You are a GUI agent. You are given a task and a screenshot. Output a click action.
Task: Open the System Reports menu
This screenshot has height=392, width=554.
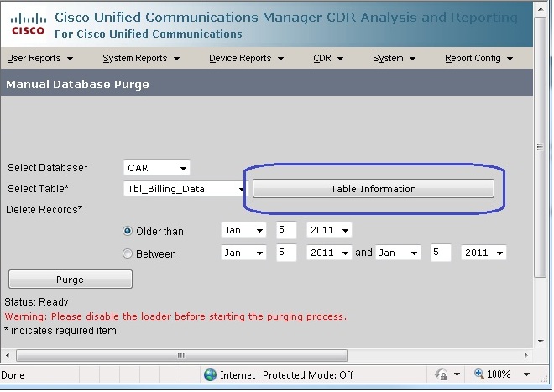141,58
